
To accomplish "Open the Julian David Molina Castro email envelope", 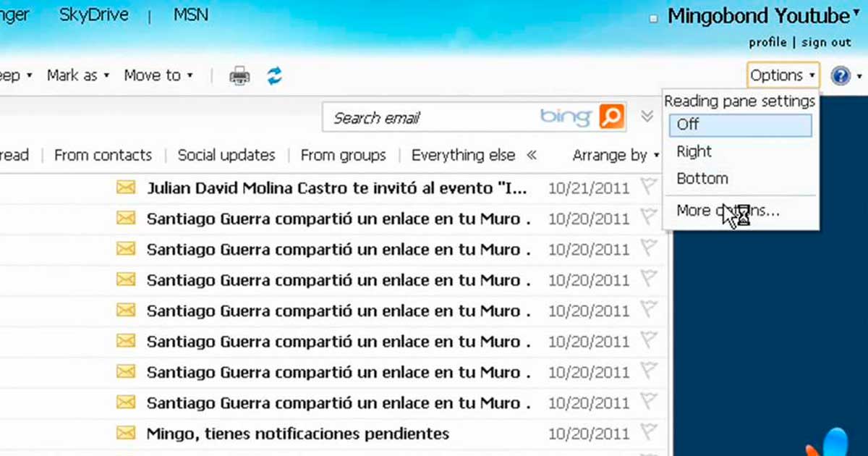I will (x=126, y=188).
